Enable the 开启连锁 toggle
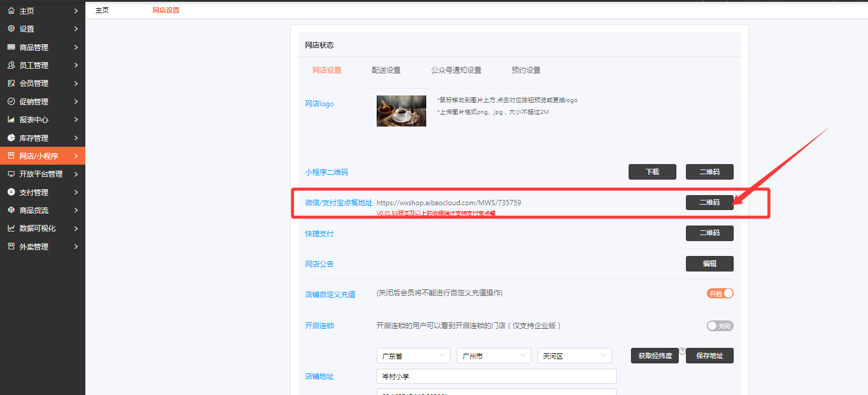 tap(720, 326)
